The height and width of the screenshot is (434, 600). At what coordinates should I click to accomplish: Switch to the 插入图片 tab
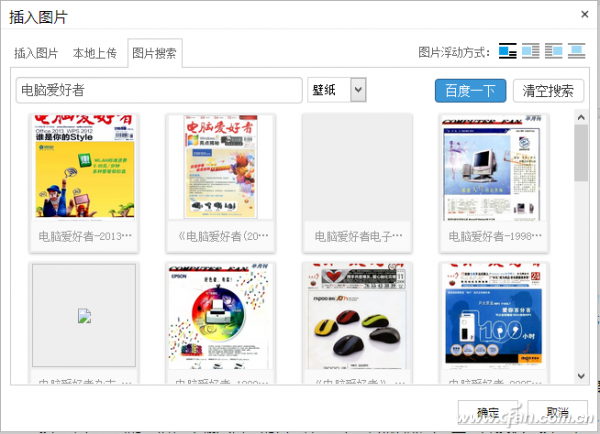click(x=36, y=53)
